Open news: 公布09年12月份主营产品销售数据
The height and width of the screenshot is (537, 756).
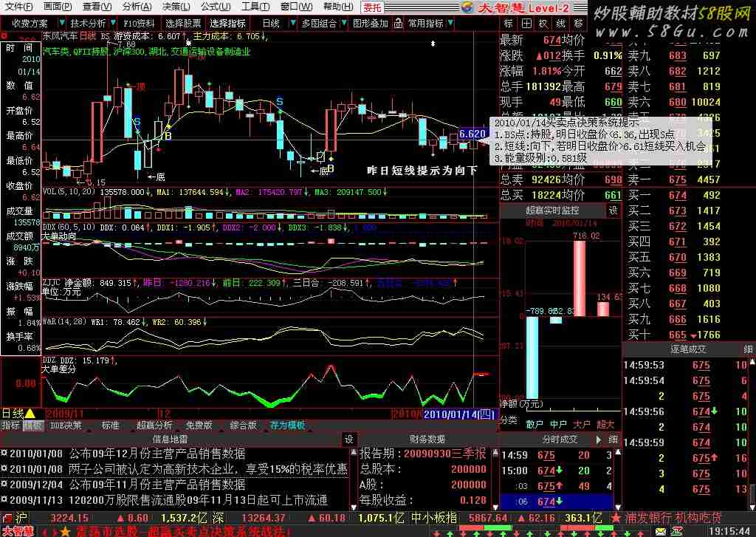point(157,454)
